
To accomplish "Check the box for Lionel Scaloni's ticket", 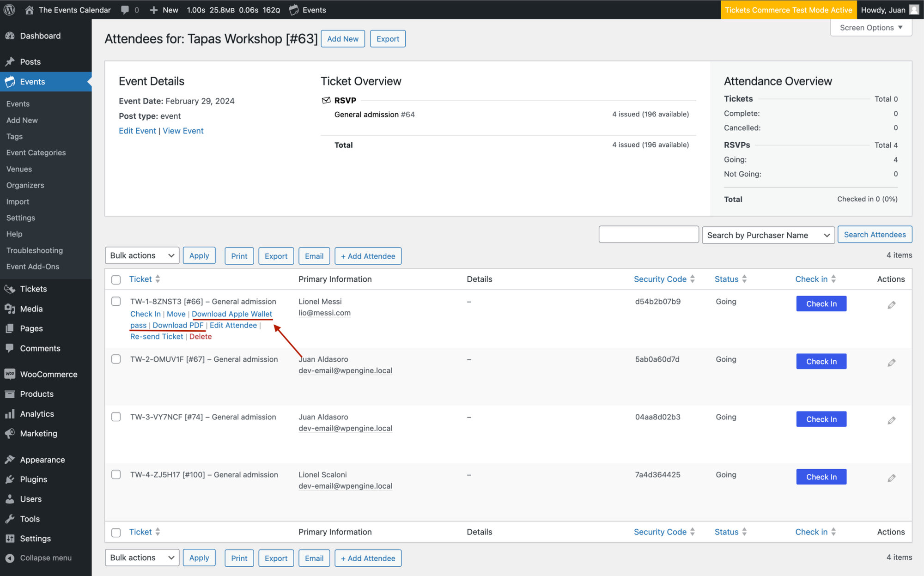I will (x=116, y=474).
